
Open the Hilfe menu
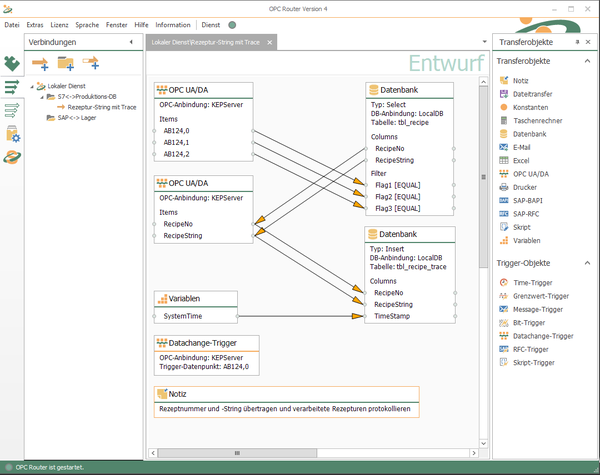click(x=141, y=25)
